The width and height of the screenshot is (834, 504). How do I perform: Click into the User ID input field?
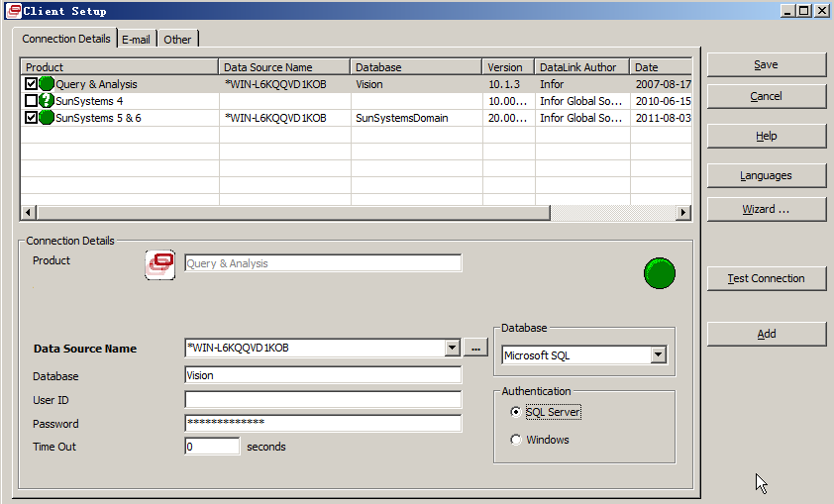(x=323, y=399)
